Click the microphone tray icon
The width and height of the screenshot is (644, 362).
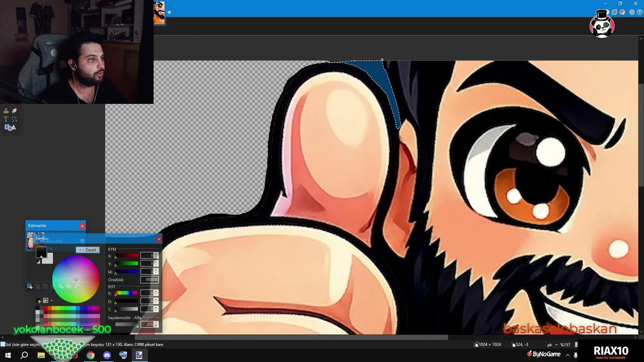coord(576,355)
